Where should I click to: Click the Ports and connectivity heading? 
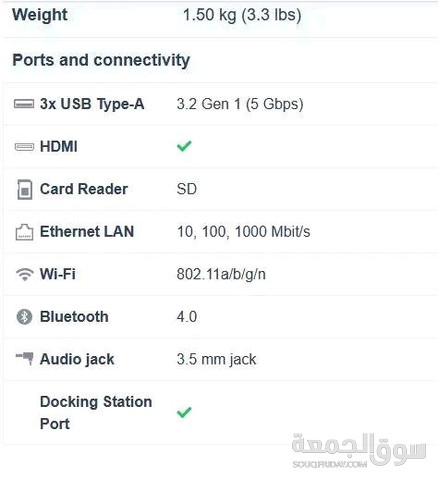(101, 60)
